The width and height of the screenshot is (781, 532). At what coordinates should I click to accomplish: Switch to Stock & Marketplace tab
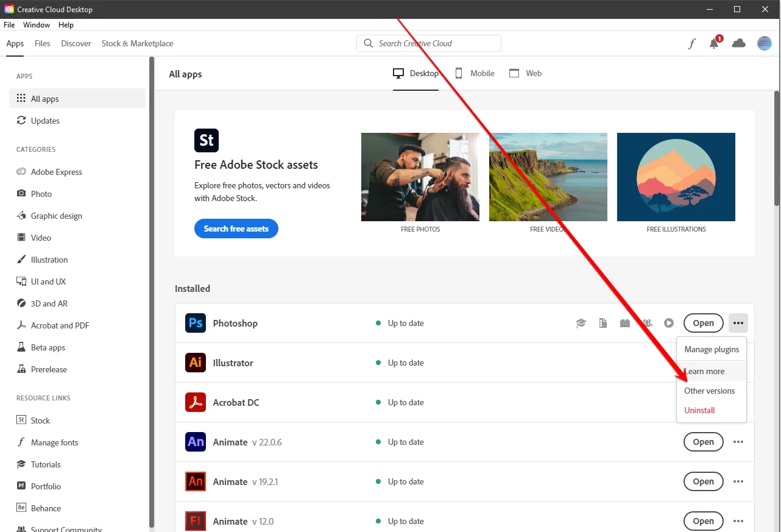137,43
